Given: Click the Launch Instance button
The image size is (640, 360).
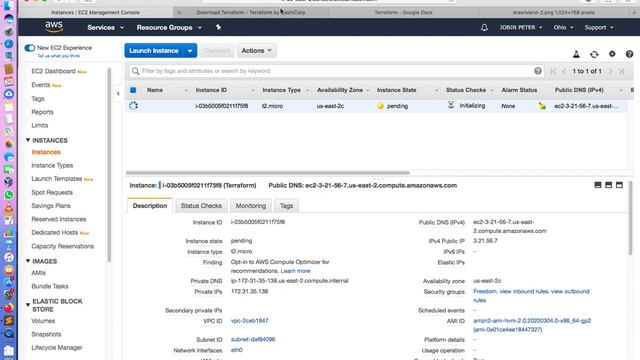Looking at the screenshot, I should pos(154,51).
